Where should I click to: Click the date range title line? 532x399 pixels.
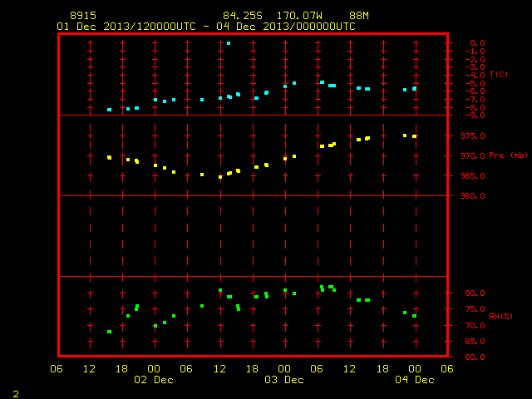[206, 27]
